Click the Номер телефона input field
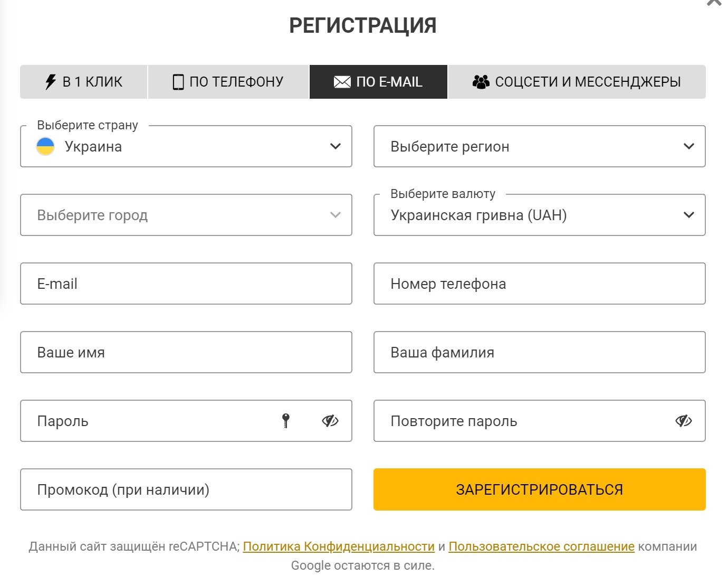The image size is (728, 585). click(x=540, y=284)
